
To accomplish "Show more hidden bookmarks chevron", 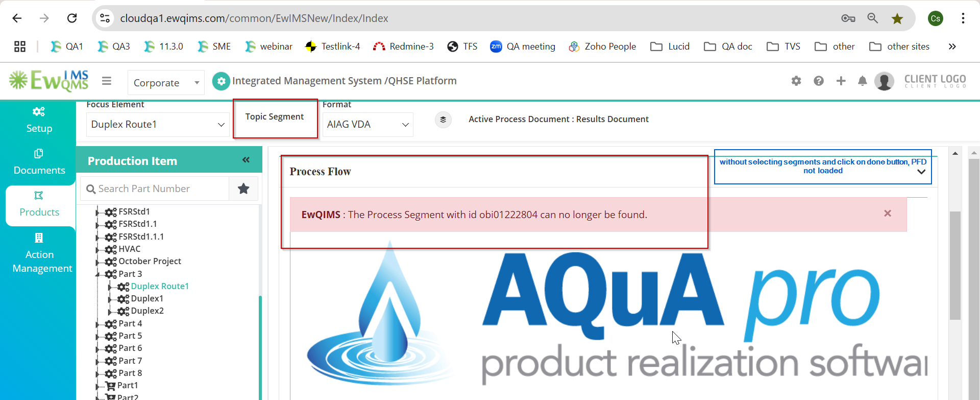I will point(952,46).
